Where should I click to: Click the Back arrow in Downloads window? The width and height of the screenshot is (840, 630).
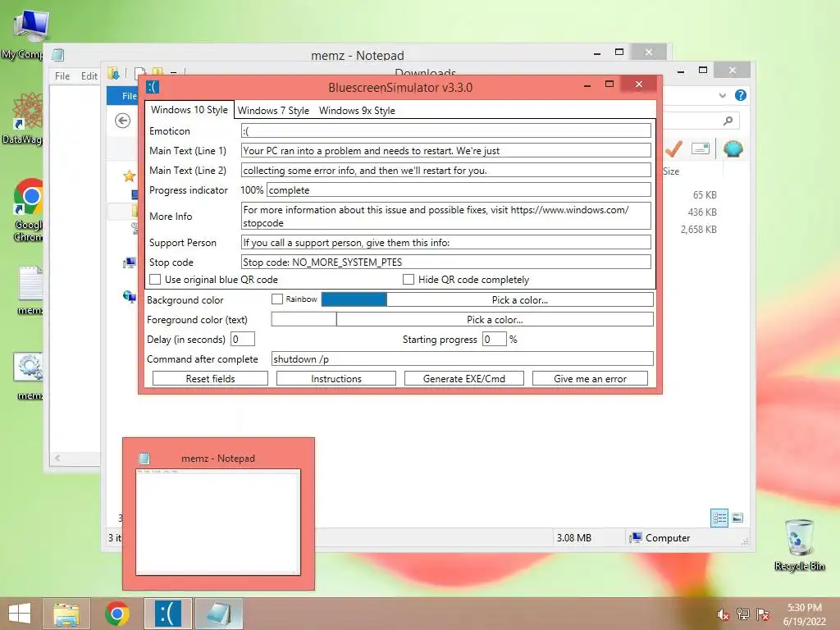123,121
